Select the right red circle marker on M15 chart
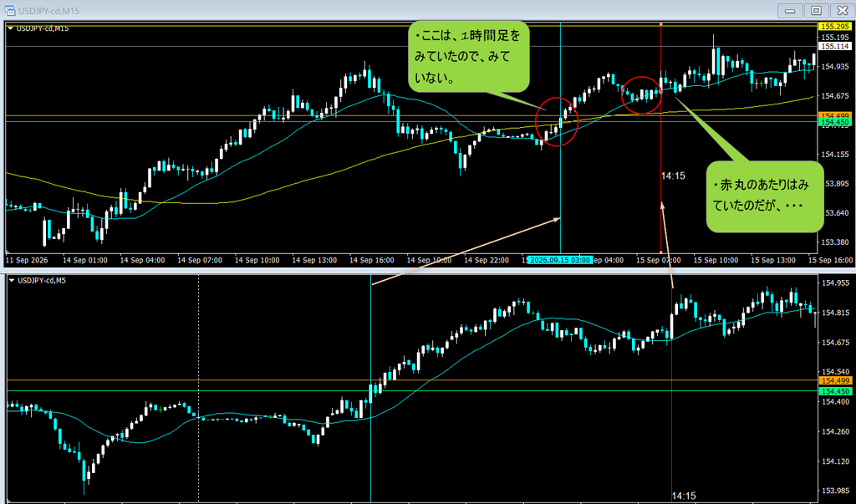The width and height of the screenshot is (856, 504). point(642,95)
